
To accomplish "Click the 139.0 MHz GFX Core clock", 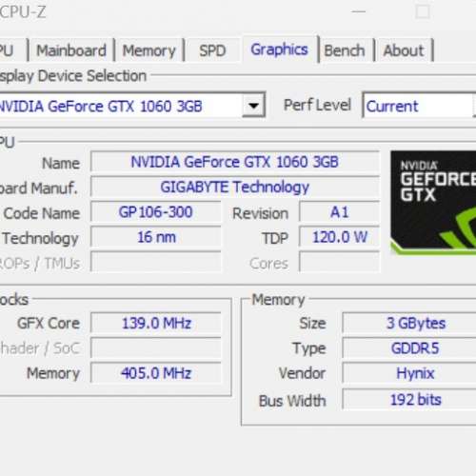I will click(156, 324).
